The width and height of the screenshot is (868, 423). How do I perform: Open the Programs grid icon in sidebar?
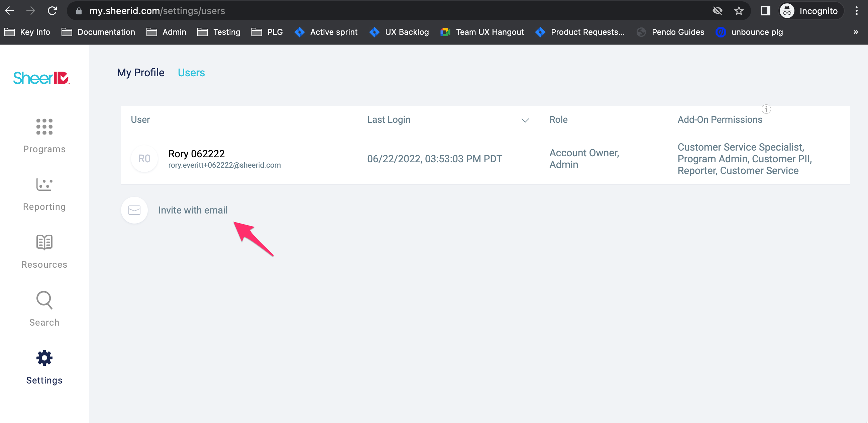(44, 127)
